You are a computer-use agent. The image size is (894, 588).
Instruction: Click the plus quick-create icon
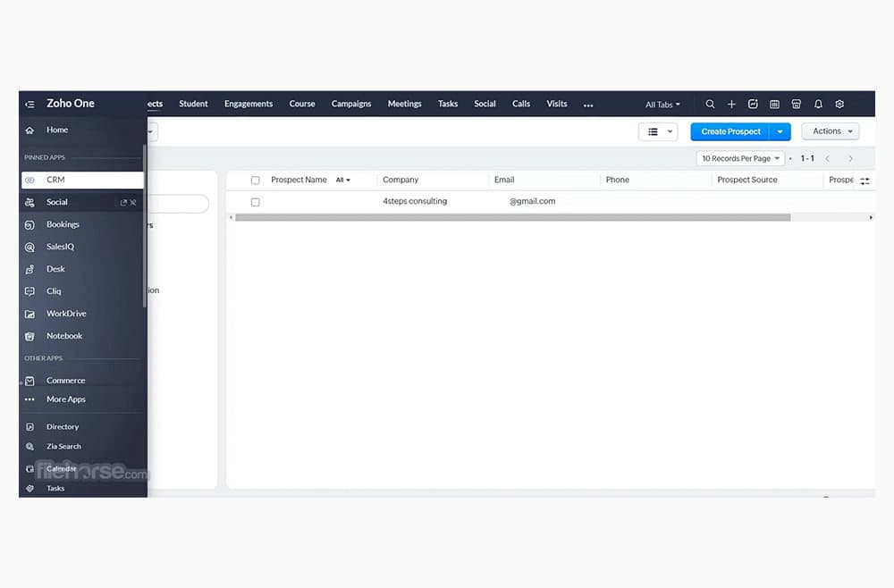tap(731, 105)
